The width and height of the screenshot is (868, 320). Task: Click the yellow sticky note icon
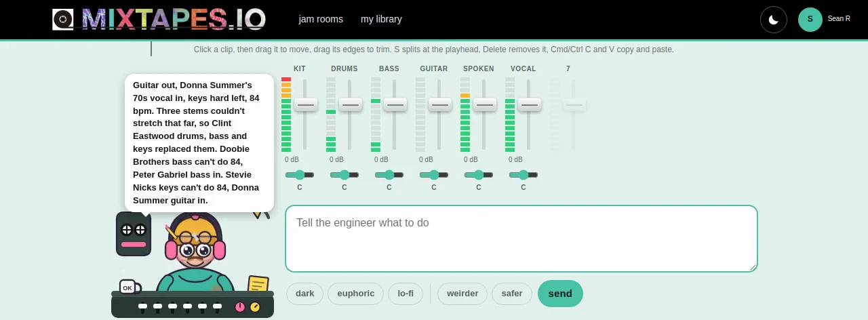tap(258, 283)
